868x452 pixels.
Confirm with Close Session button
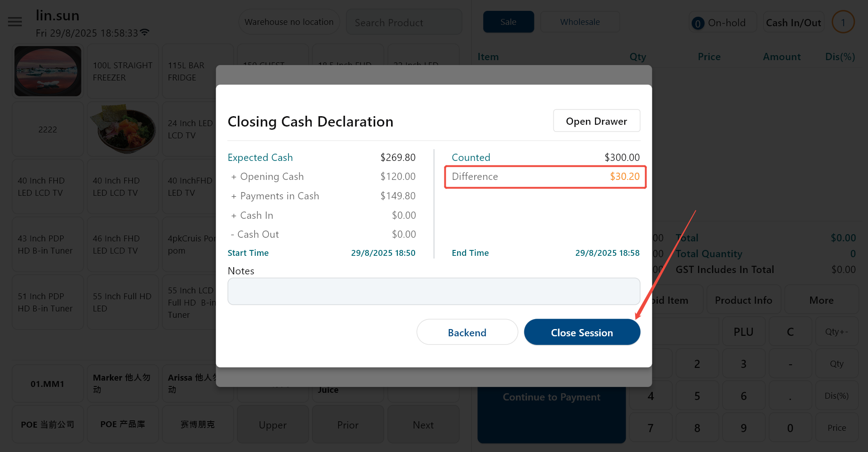582,332
